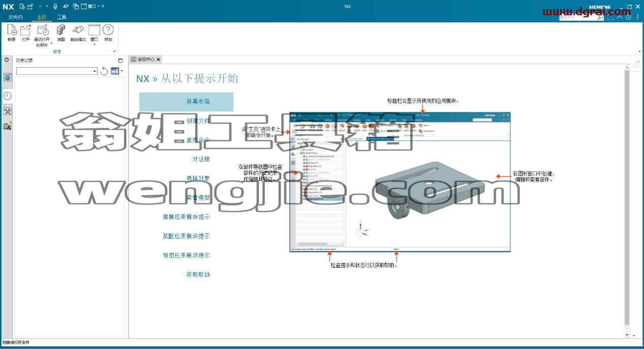Viewport: 644px width, 349px height.
Task: Open the 装配应用模块提示 topic
Action: tap(186, 236)
